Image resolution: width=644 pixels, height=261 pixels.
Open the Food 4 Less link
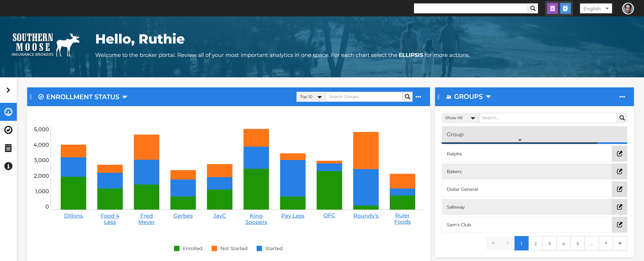tap(110, 219)
